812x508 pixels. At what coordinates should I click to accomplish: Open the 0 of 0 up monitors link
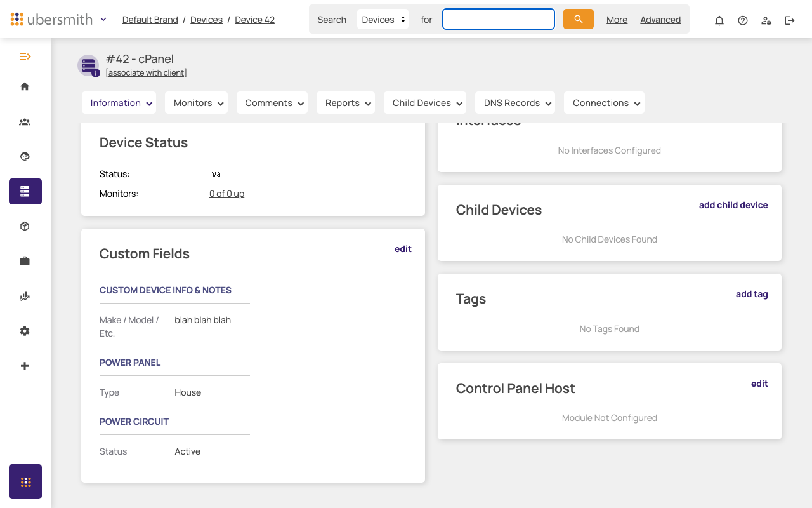(227, 194)
